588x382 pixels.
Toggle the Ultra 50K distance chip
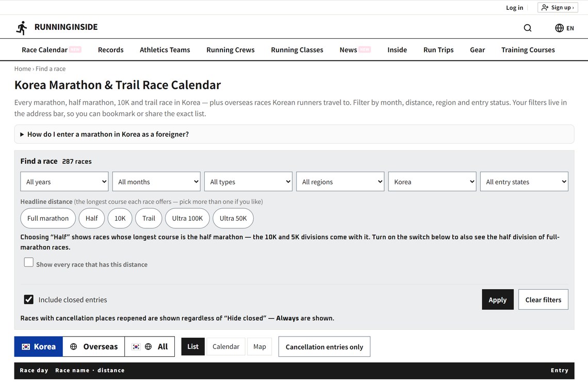click(233, 218)
